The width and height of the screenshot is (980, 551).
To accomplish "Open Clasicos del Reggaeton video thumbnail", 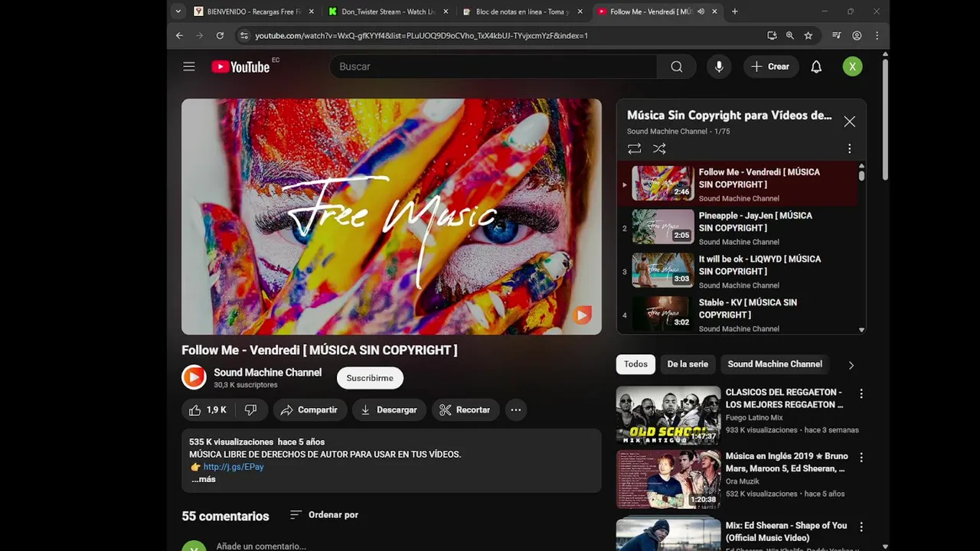I will [668, 416].
